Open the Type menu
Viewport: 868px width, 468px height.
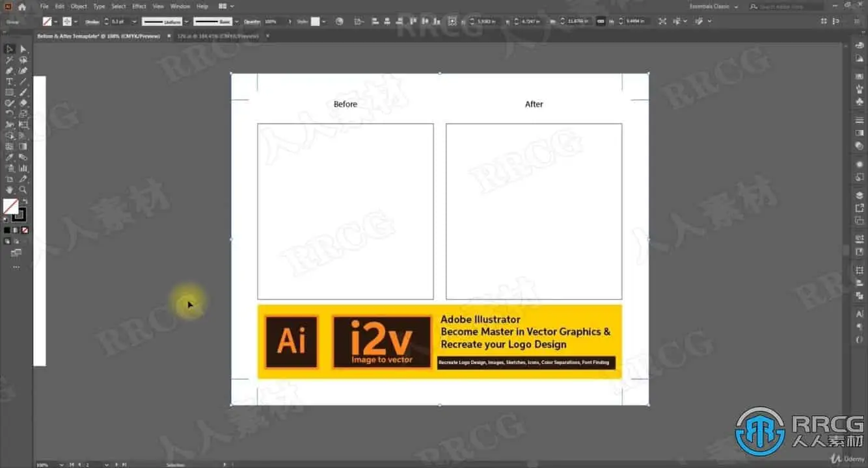coord(99,6)
